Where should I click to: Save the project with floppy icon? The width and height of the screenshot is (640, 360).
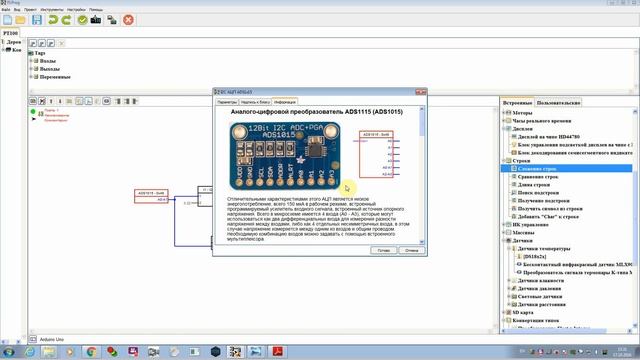tap(37, 20)
